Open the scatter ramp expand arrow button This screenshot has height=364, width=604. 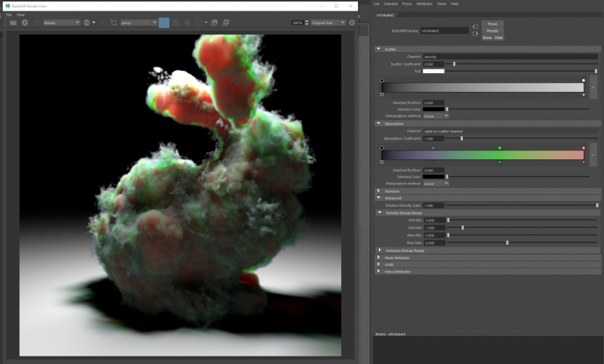(x=593, y=87)
